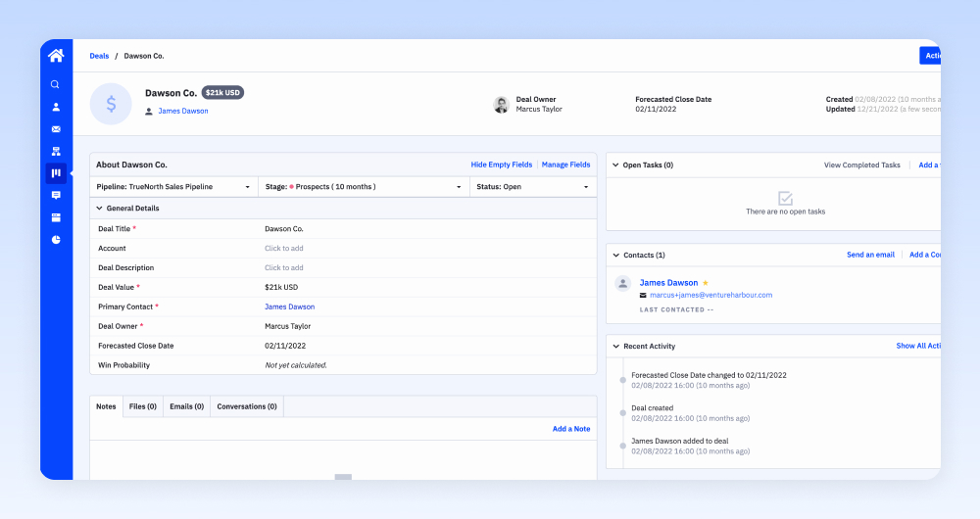Click Manage Fields link
Viewport: 980px width, 519px height.
click(565, 165)
